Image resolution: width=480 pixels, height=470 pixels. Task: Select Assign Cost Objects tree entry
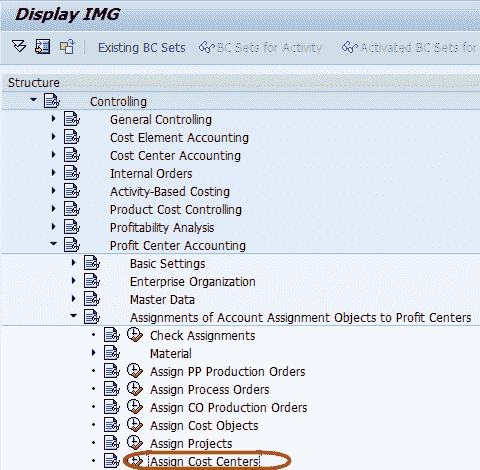coord(204,426)
